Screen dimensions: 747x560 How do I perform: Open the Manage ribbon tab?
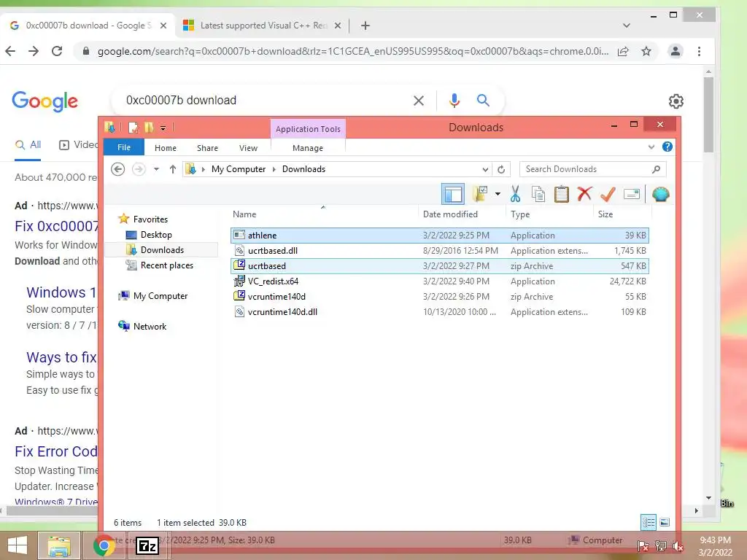(308, 148)
